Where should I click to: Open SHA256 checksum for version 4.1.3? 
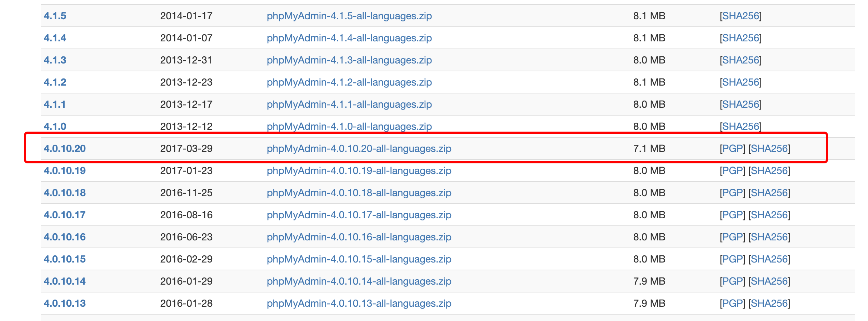click(x=741, y=60)
